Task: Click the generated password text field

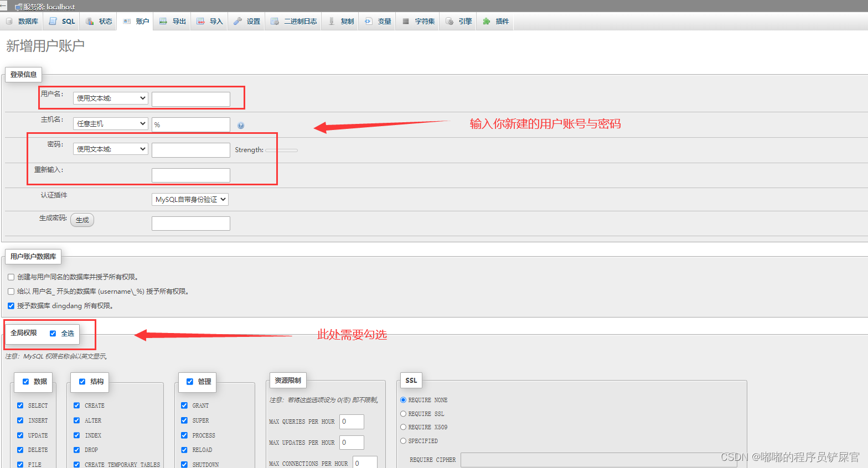Action: click(x=191, y=223)
